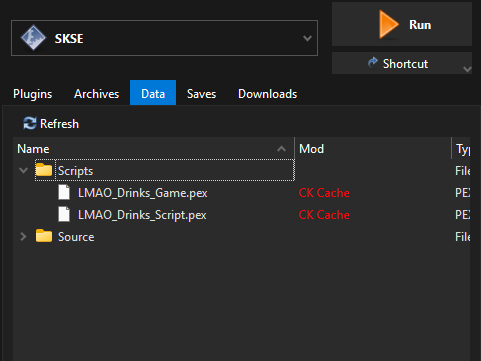Sort the list by Name column
The height and width of the screenshot is (361, 481).
pos(153,149)
